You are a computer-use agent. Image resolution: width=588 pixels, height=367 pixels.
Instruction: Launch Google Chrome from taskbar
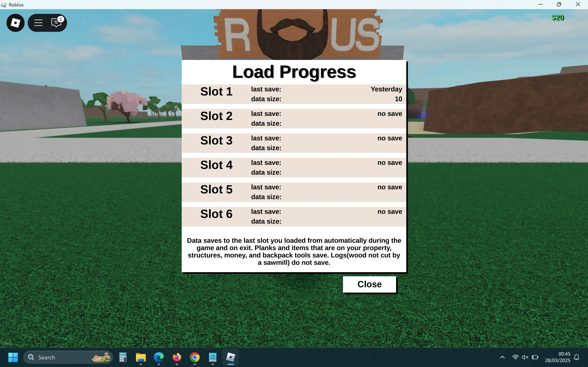[195, 357]
